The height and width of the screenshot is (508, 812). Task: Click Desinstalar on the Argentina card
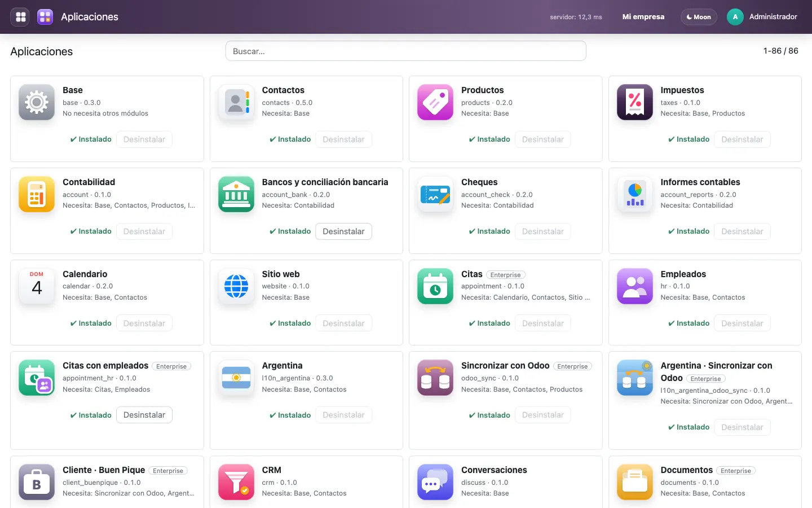(x=343, y=415)
